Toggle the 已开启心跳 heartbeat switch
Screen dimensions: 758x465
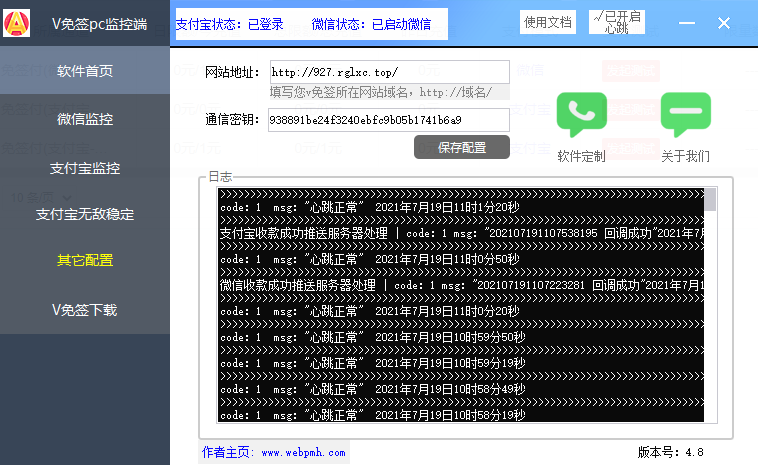coord(617,22)
